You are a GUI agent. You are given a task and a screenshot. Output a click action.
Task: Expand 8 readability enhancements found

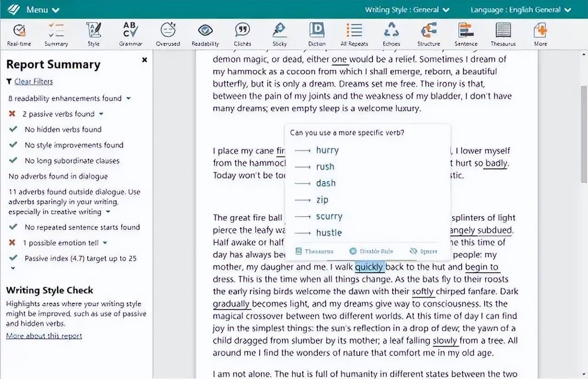tap(128, 98)
